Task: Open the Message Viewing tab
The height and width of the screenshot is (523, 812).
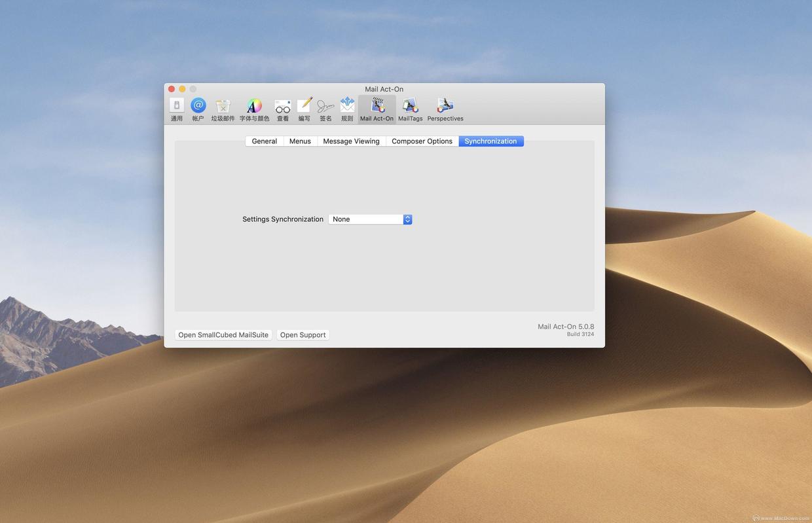Action: (351, 141)
